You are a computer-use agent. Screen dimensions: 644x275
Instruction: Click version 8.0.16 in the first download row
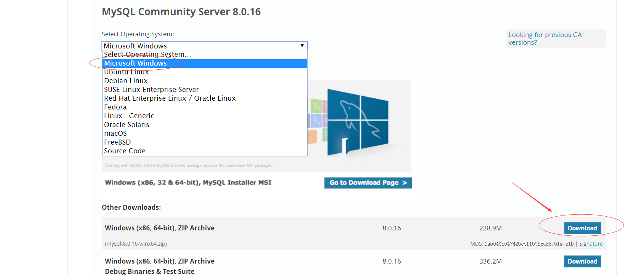tap(392, 228)
